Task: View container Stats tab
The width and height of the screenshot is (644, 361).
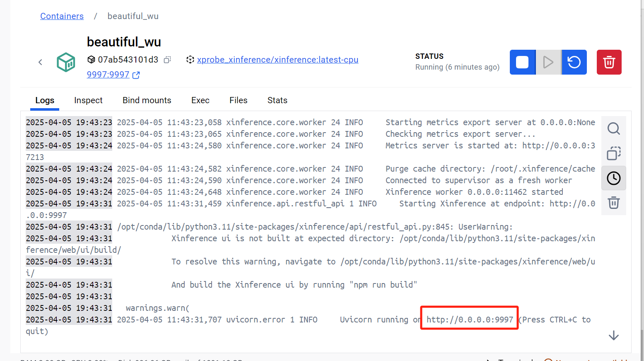Action: (x=277, y=100)
